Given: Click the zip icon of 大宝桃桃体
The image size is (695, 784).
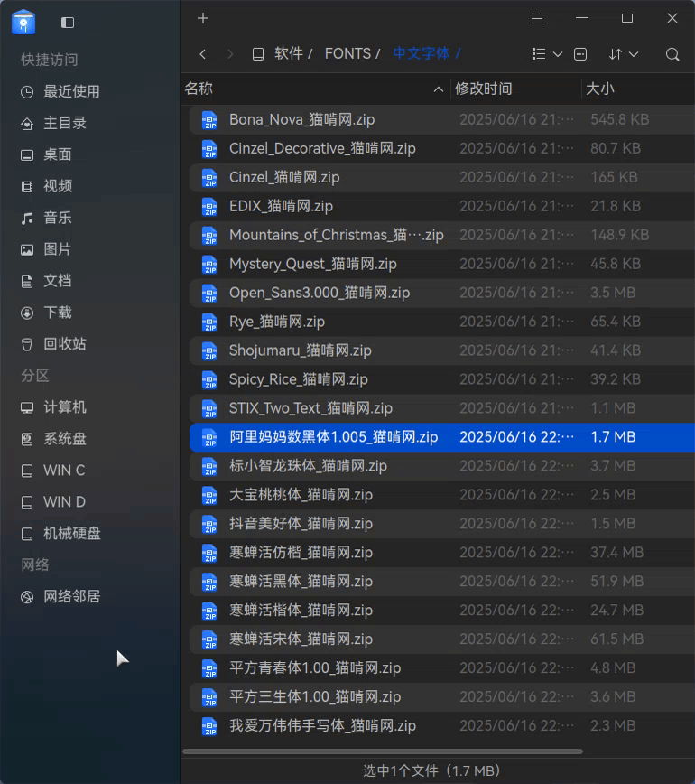Looking at the screenshot, I should (x=209, y=496).
